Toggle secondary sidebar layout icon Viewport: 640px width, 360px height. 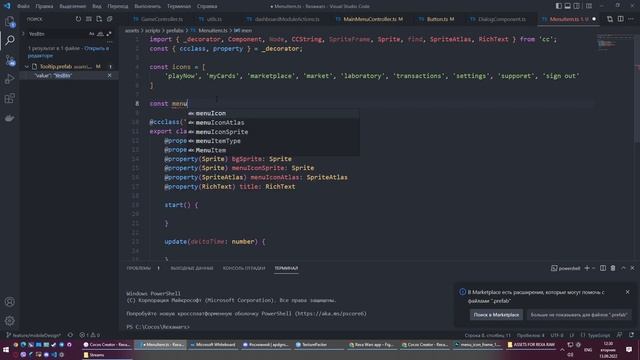click(576, 6)
